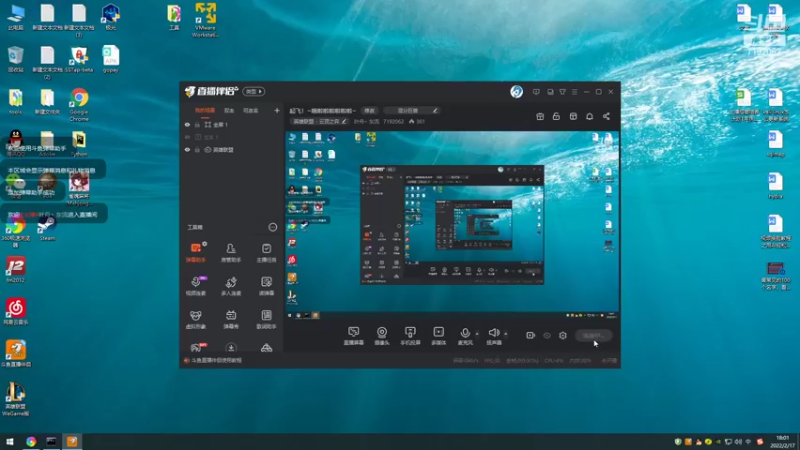The width and height of the screenshot is (800, 450).
Task: Click the notification bell icon
Action: (x=589, y=116)
